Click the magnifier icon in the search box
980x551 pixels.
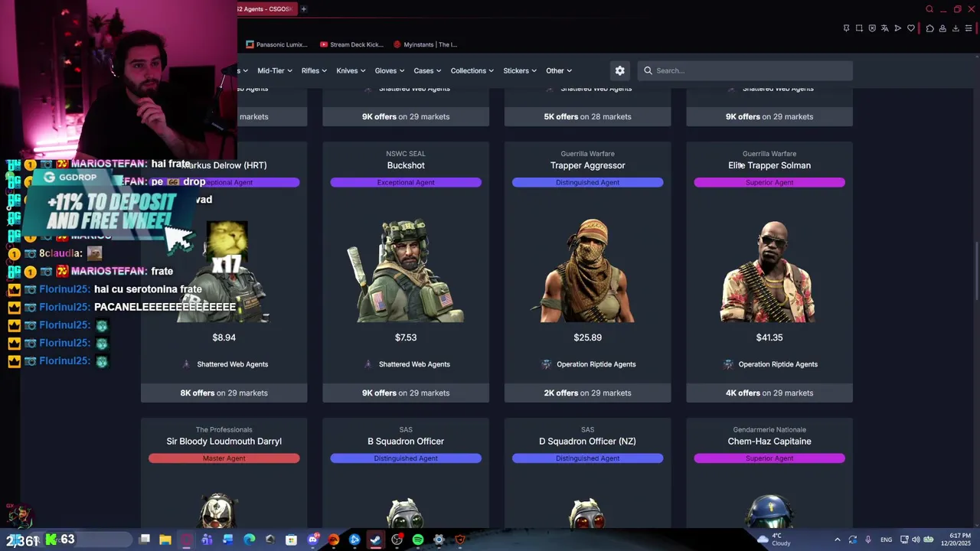click(x=648, y=70)
